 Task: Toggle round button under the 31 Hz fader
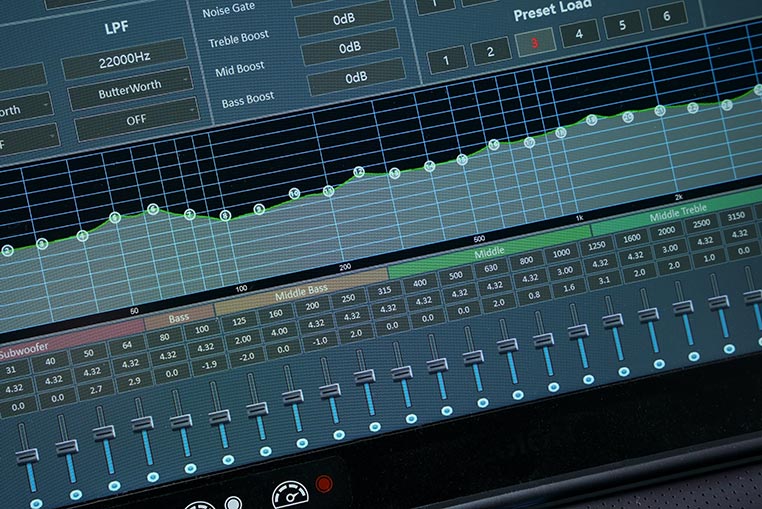click(x=36, y=503)
